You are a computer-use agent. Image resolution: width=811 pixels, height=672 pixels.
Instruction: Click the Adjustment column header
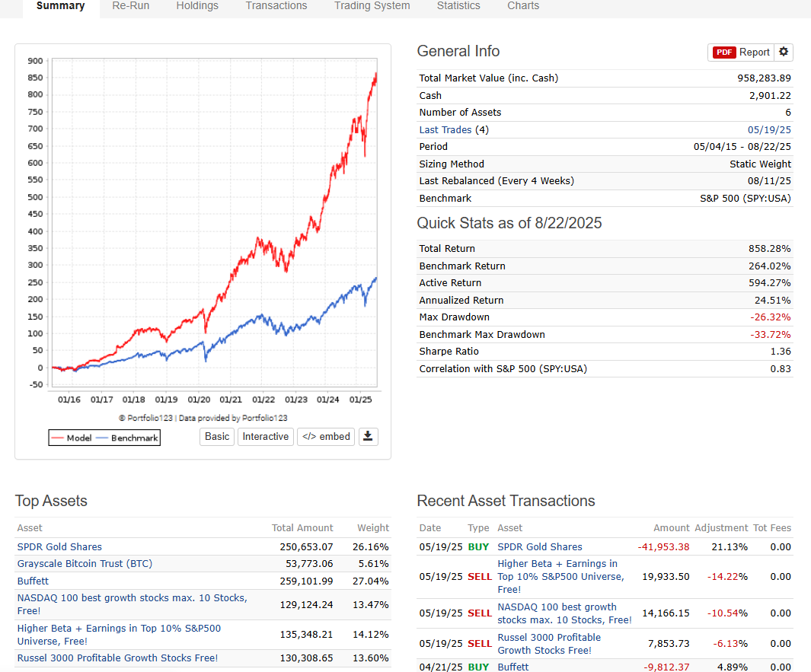click(x=721, y=527)
